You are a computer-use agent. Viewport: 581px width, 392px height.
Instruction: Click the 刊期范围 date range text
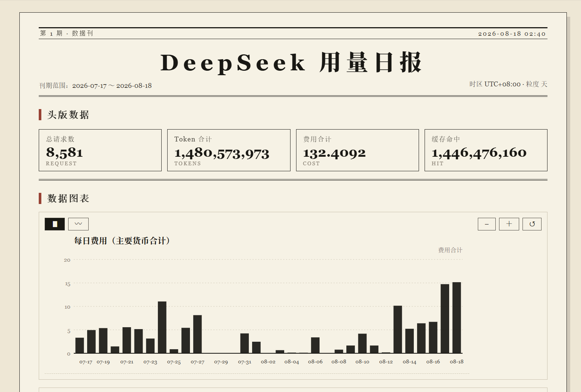(x=95, y=86)
